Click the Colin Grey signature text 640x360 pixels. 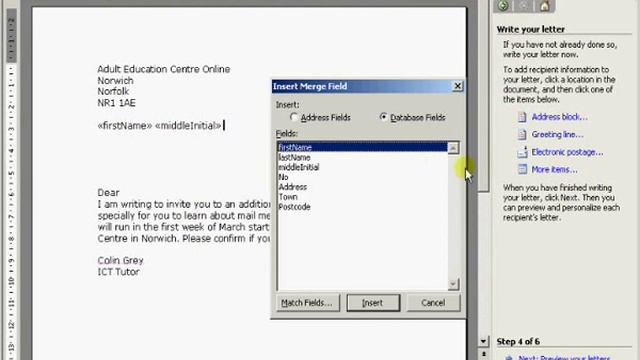point(120,260)
